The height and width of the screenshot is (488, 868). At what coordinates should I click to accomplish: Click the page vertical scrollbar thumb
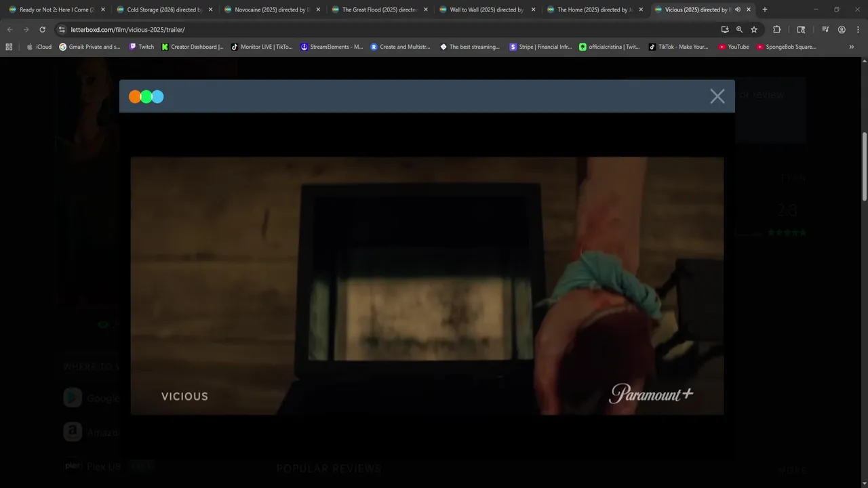coord(864,166)
